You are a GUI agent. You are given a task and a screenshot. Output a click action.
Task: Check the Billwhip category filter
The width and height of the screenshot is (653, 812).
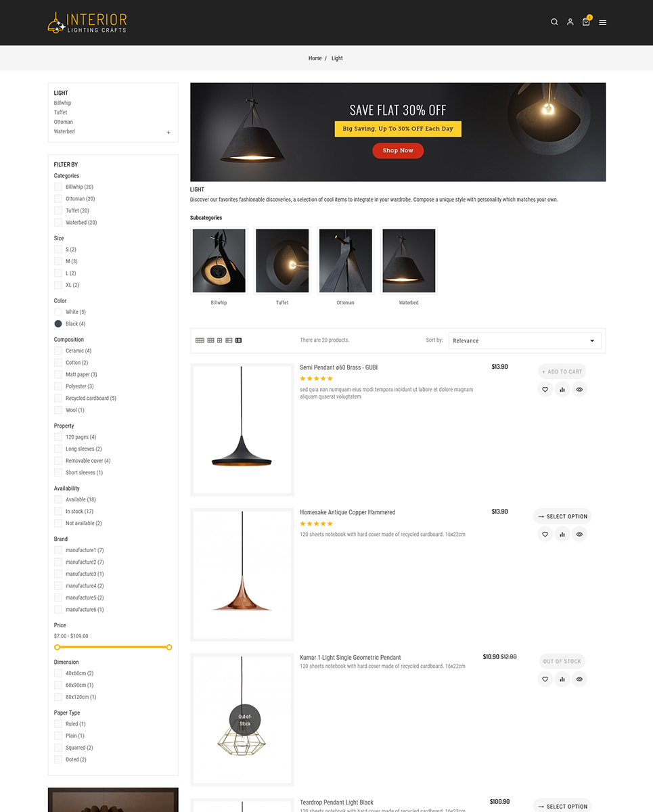pyautogui.click(x=58, y=187)
